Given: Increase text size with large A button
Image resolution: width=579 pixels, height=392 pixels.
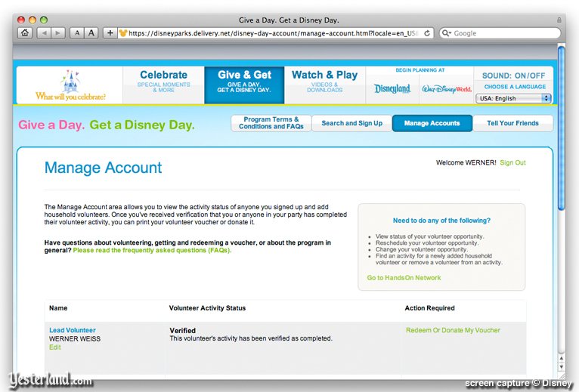Looking at the screenshot, I should click(x=91, y=33).
